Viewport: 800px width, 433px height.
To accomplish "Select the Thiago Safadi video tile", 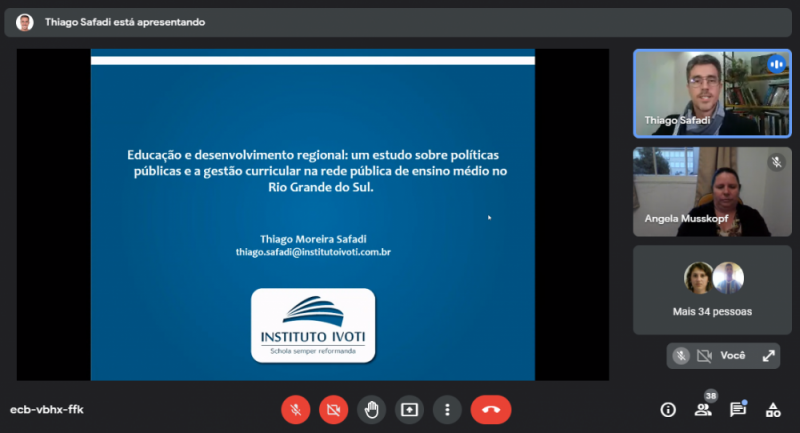I will point(712,93).
